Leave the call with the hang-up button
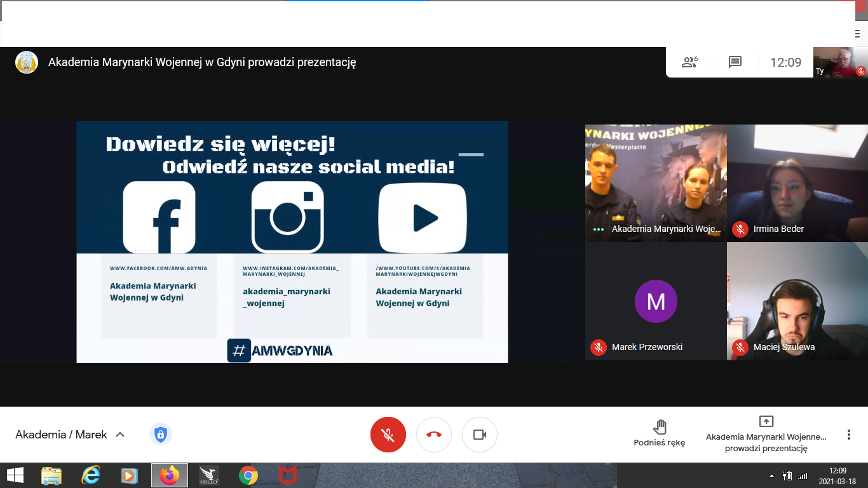This screenshot has height=488, width=868. pyautogui.click(x=434, y=435)
